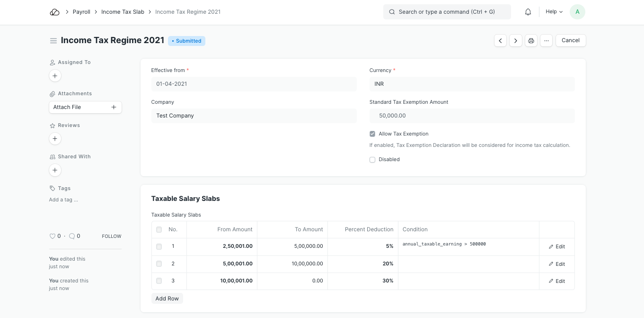Image resolution: width=644 pixels, height=318 pixels.
Task: Click the heart like icon
Action: (52, 236)
